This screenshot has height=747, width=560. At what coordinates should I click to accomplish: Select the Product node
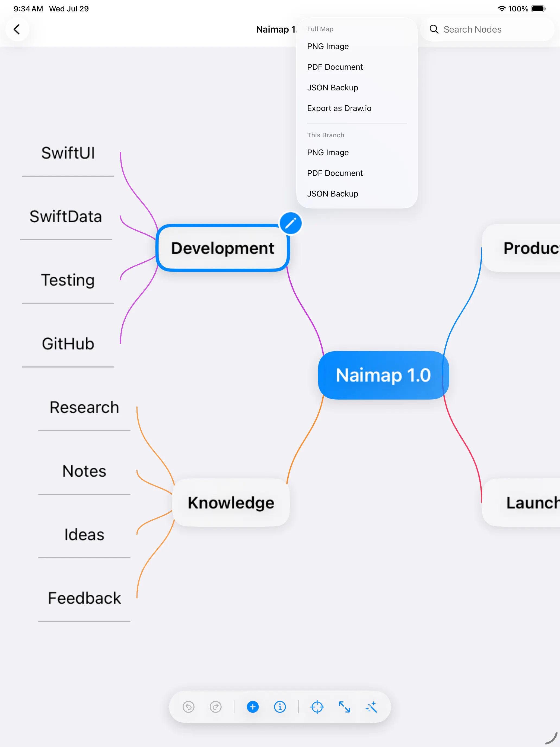[x=521, y=248]
